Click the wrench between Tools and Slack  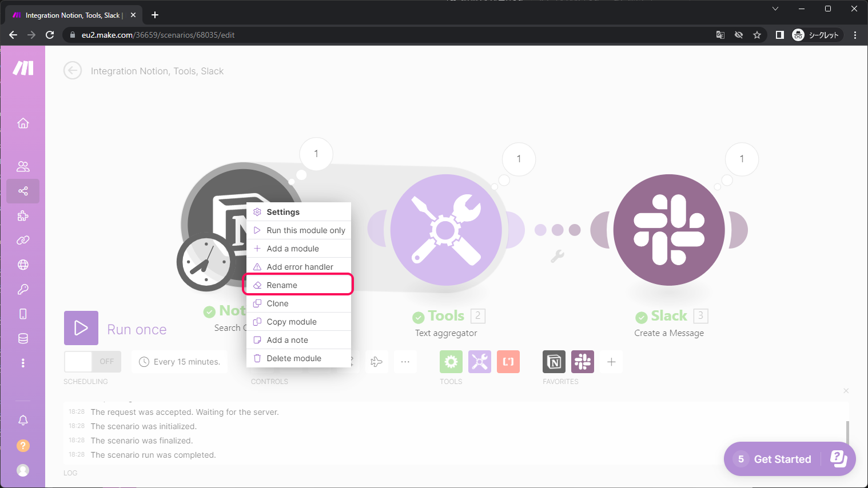click(x=558, y=257)
